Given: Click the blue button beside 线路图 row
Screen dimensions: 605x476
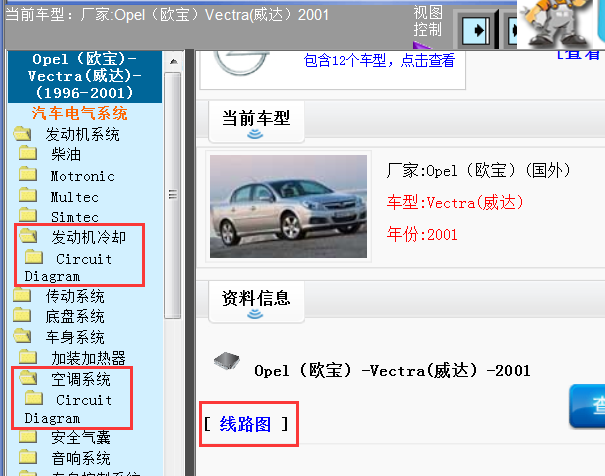Looking at the screenshot, I should coord(587,406).
